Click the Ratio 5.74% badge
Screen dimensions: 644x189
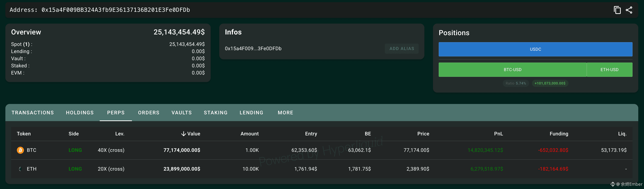[516, 83]
